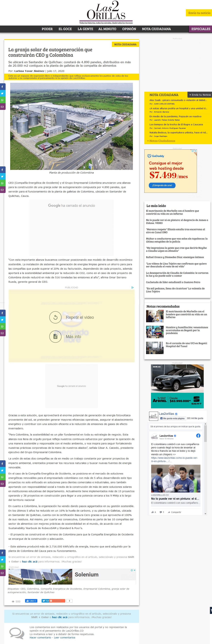
Task: Open Cachetada de líder estudiantil a Gustavo Petro
Action: [x=173, y=282]
